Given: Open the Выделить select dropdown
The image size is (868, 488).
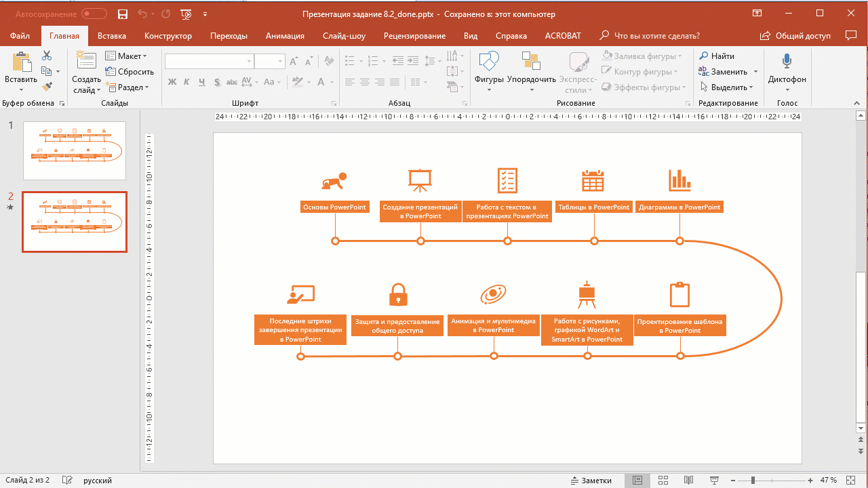Looking at the screenshot, I should 726,87.
